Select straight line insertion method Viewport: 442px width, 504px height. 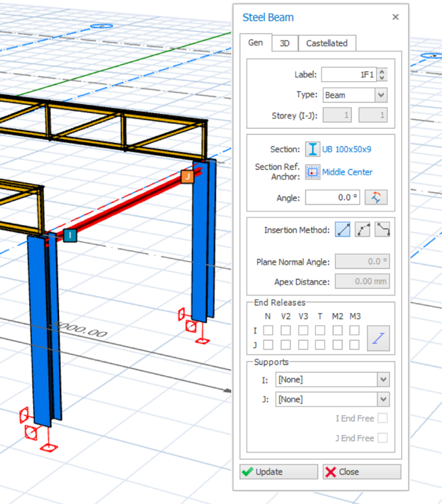[x=343, y=230]
